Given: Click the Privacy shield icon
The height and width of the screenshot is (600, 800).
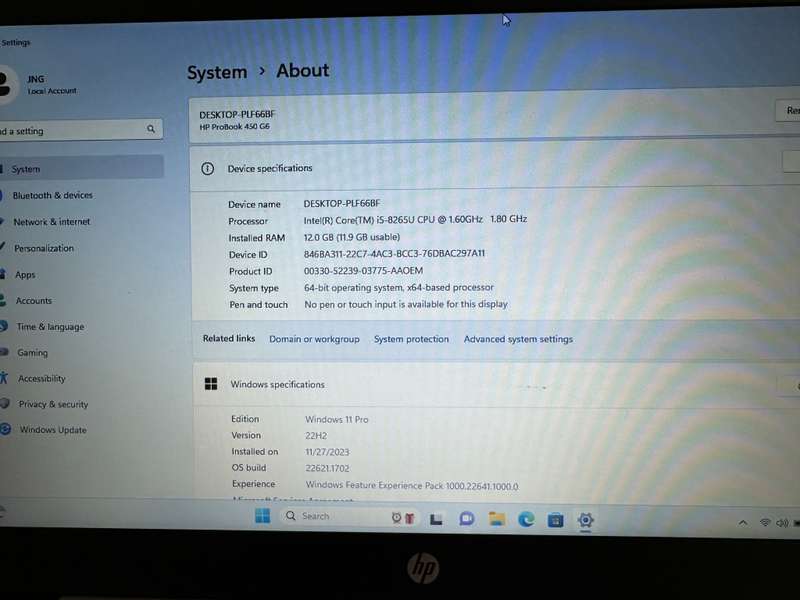Looking at the screenshot, I should click(5, 403).
